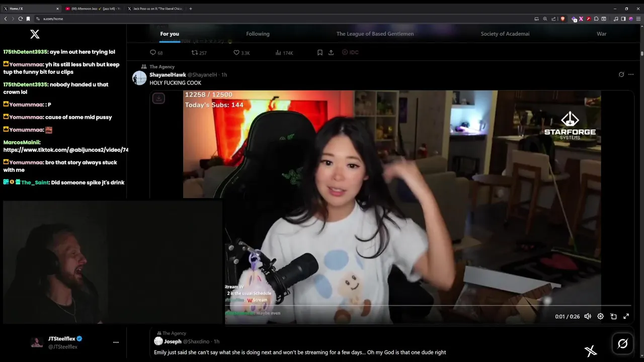The image size is (644, 362).
Task: Open the ShayanelHawk display name link
Action: pos(168,74)
